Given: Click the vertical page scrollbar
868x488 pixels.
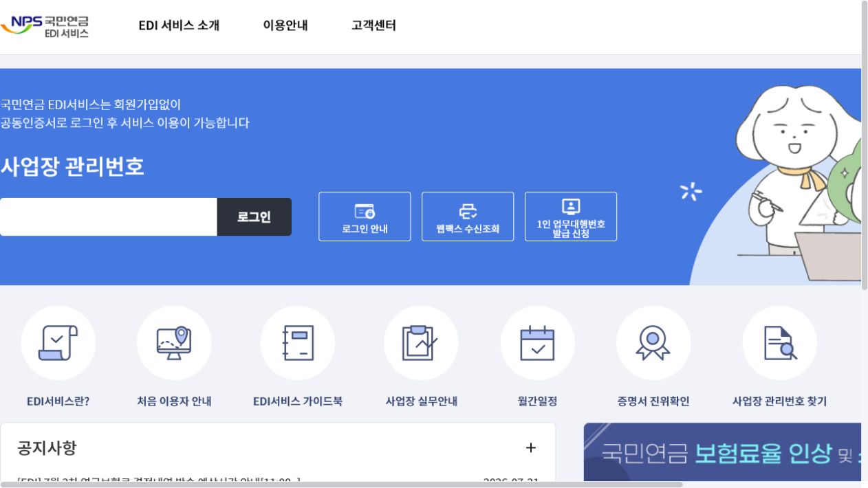Looking at the screenshot, I should point(865,144).
